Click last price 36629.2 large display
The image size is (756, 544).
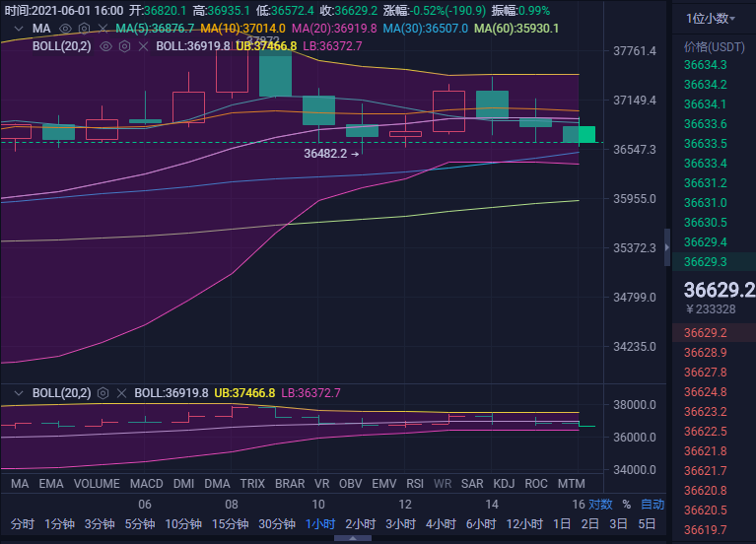[x=720, y=290]
